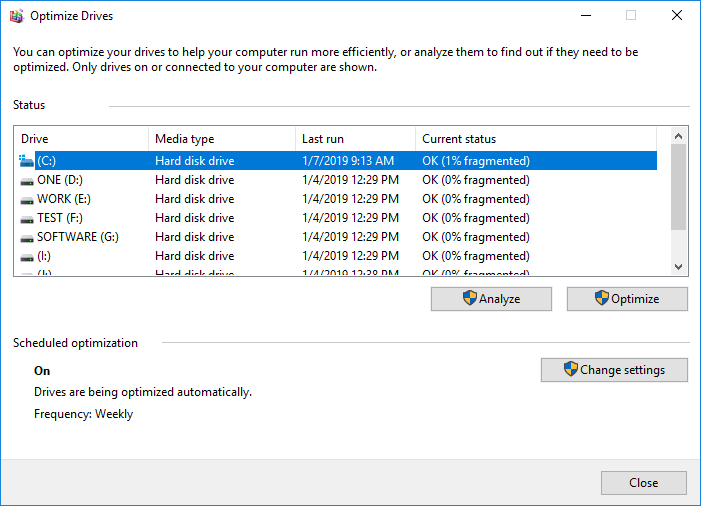Sort by the Media type column header

tap(221, 139)
